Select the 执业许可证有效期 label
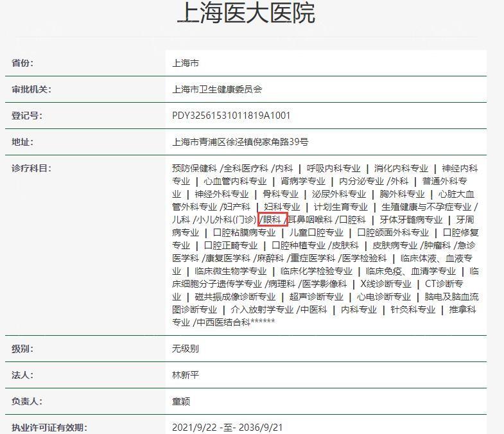 click(x=49, y=428)
